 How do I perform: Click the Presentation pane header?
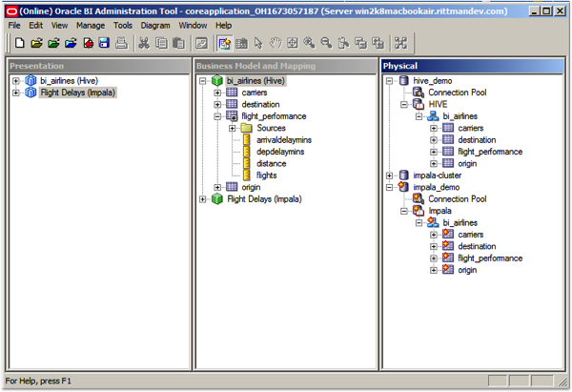click(x=99, y=66)
